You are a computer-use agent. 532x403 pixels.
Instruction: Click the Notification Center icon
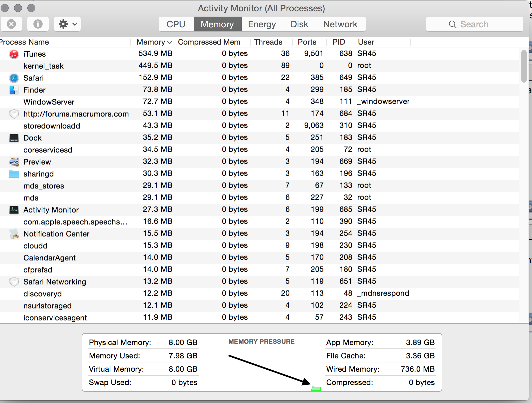click(x=14, y=234)
